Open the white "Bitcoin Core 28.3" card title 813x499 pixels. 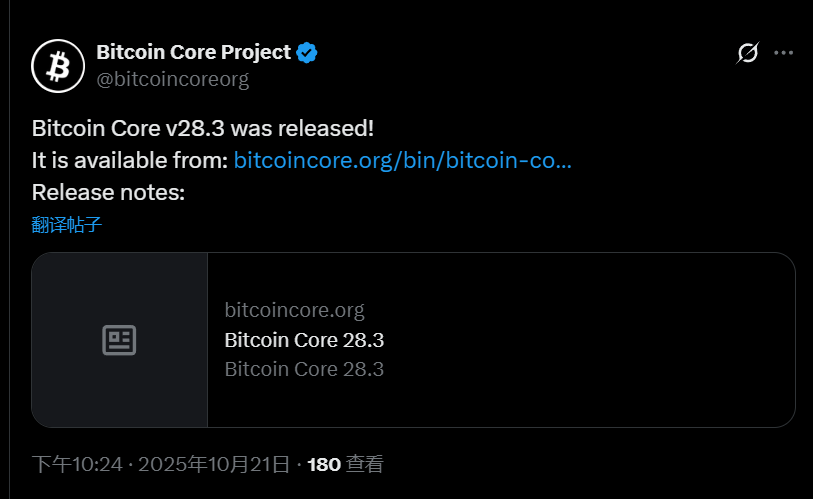(x=305, y=340)
